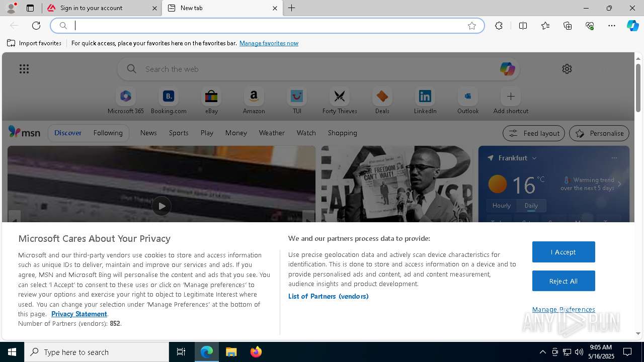Open the Play menu item
This screenshot has height=362, width=644.
(207, 133)
